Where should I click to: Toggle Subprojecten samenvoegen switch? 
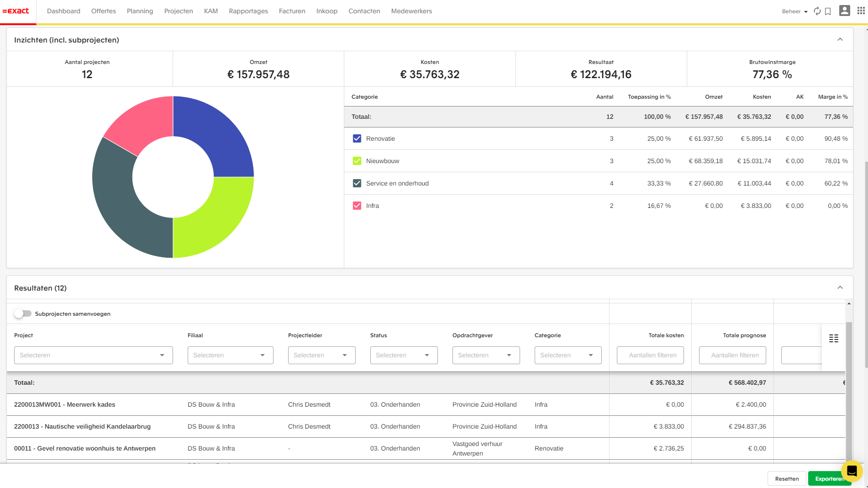tap(23, 313)
